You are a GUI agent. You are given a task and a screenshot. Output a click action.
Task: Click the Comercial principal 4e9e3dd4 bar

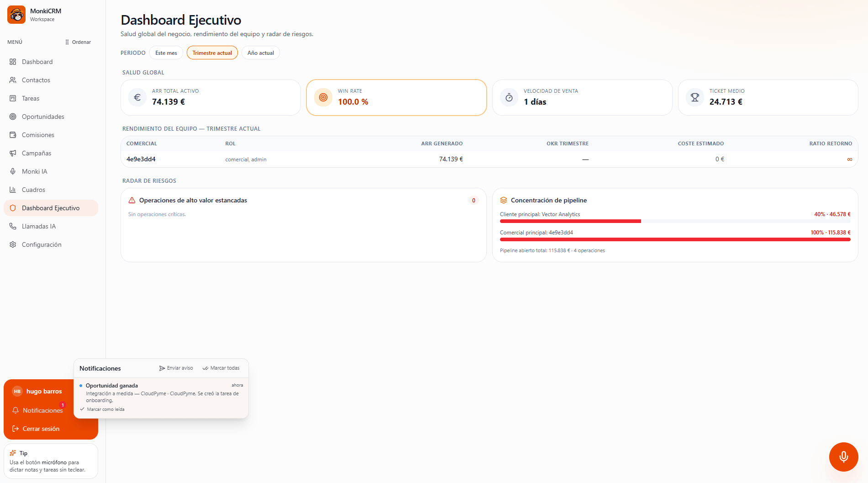675,239
